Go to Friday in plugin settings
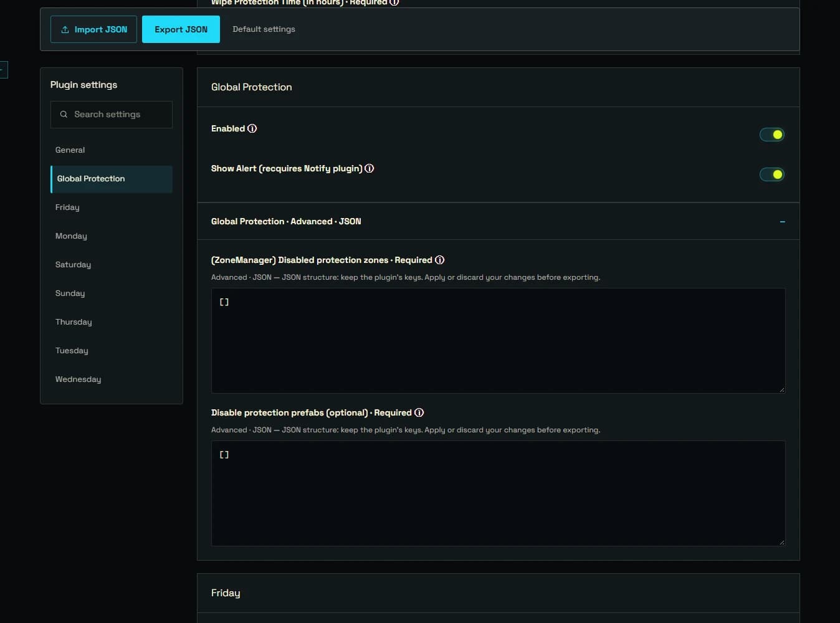Image resolution: width=840 pixels, height=623 pixels. coord(112,207)
